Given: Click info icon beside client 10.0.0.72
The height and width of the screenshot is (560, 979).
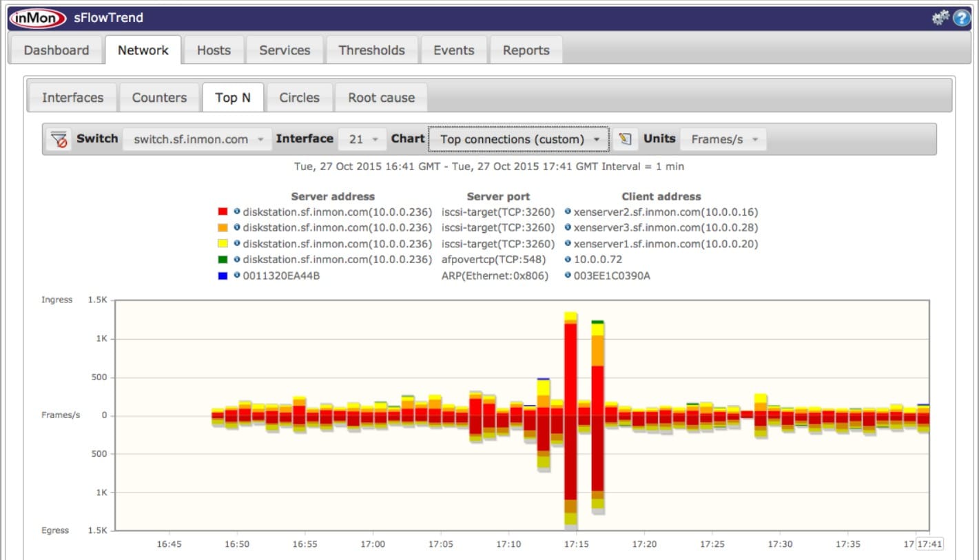Looking at the screenshot, I should [x=568, y=260].
